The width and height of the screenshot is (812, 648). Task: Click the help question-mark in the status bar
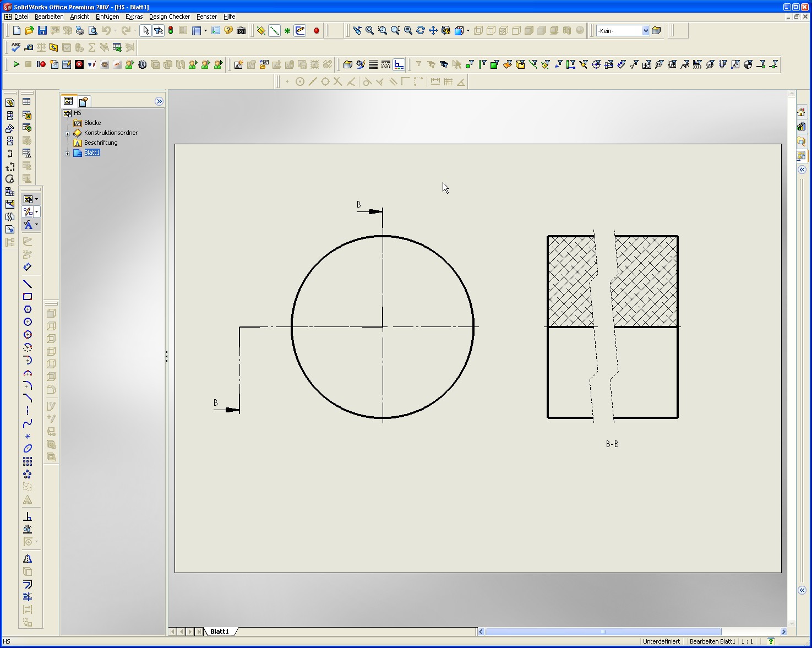pyautogui.click(x=770, y=641)
